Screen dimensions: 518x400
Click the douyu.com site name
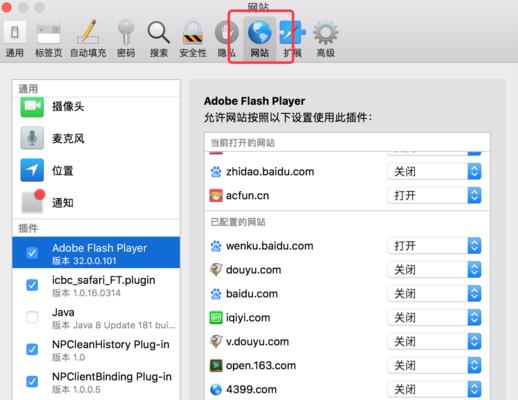tap(253, 270)
